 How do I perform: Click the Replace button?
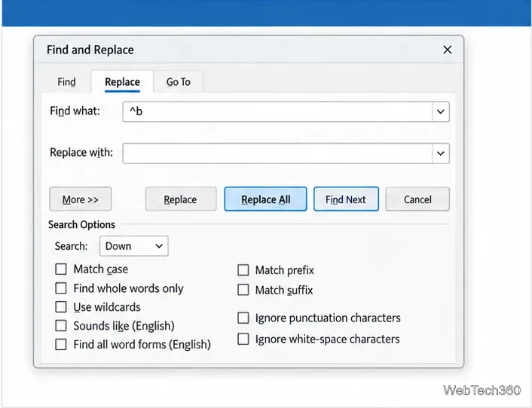point(181,199)
